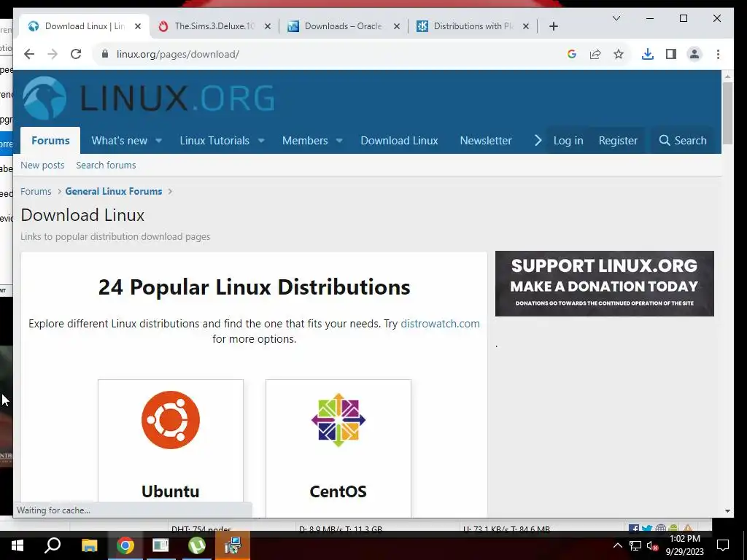
Task: Close The.Sims.3.Deluxe tab
Action: [x=268, y=26]
